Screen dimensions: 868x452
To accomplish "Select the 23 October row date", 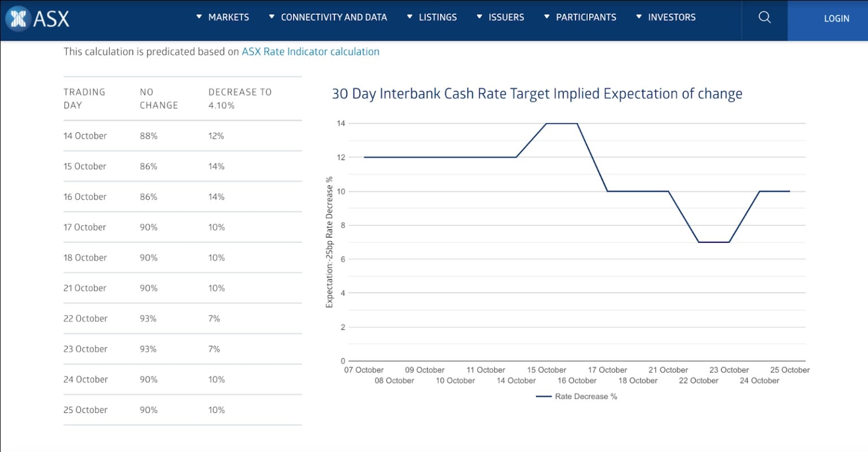I will tap(85, 350).
